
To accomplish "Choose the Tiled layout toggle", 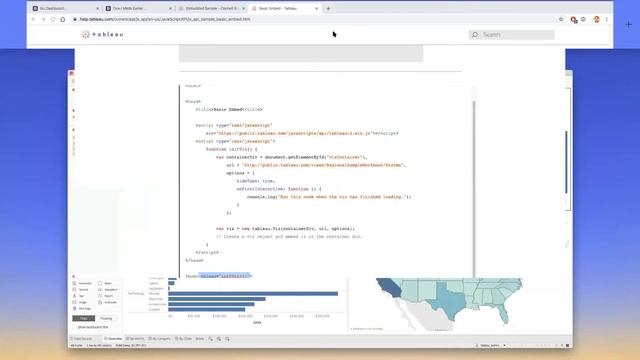I will point(84,318).
